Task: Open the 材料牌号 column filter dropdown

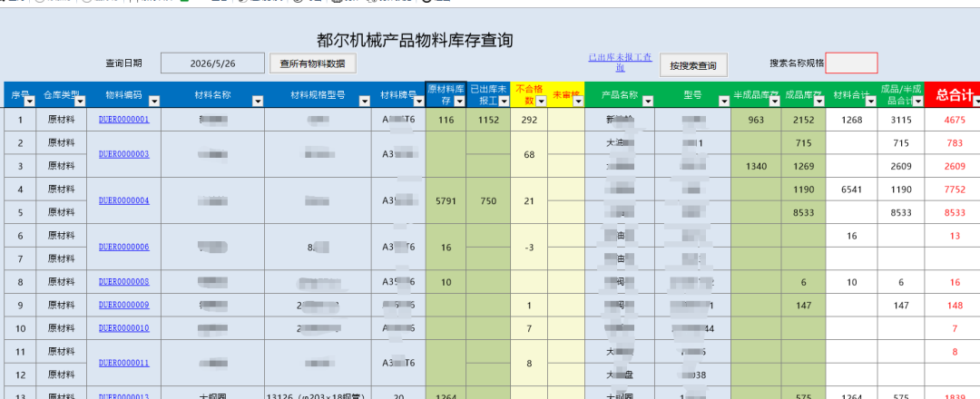Action: [418, 102]
